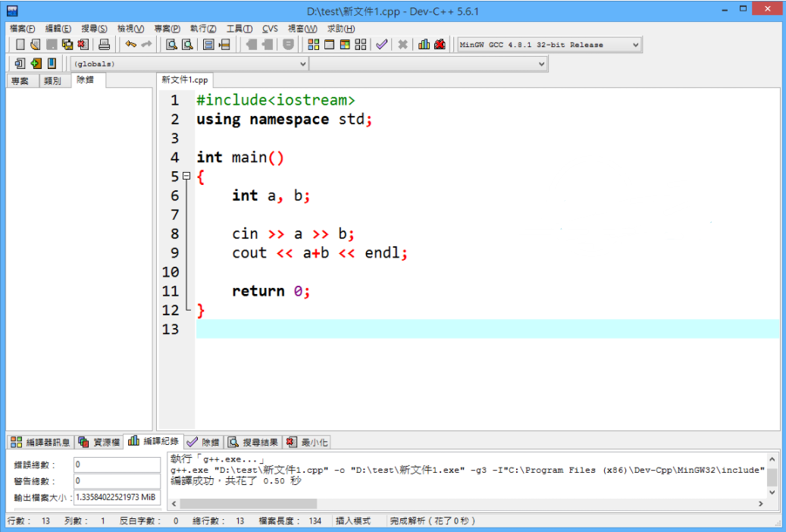This screenshot has width=786, height=532.
Task: Open the 工具 (Tools) menu
Action: point(240,29)
